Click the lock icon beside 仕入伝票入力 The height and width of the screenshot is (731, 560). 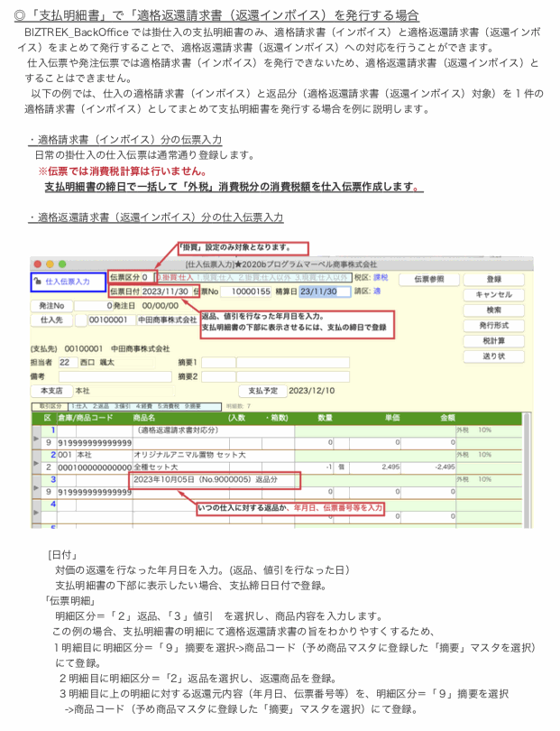click(x=38, y=282)
